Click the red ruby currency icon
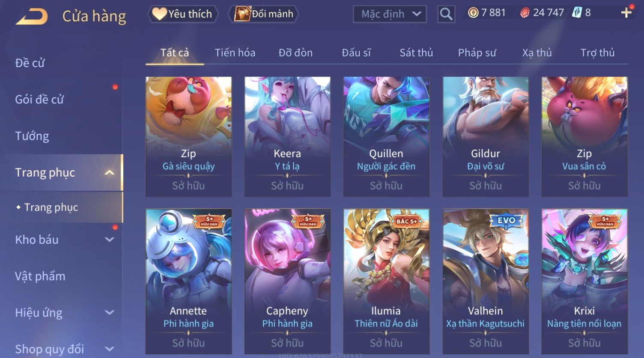Screen dimensions: 644x358 coord(525,13)
